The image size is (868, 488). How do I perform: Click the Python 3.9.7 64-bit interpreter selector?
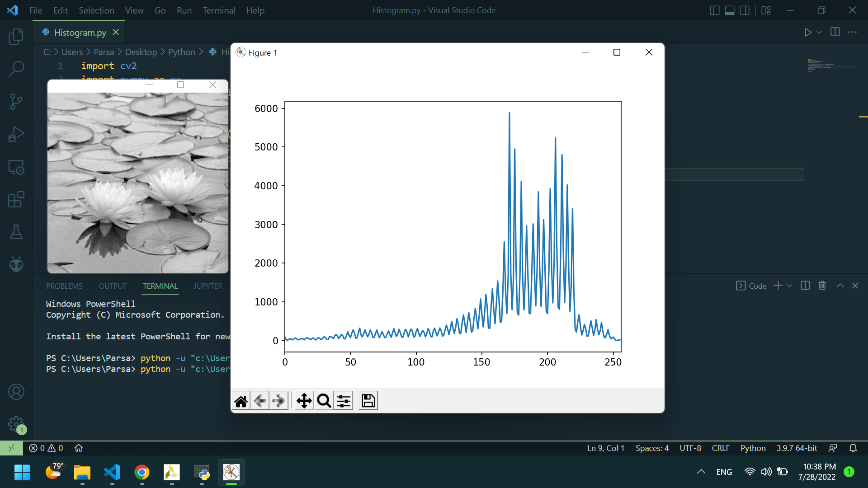coord(797,448)
